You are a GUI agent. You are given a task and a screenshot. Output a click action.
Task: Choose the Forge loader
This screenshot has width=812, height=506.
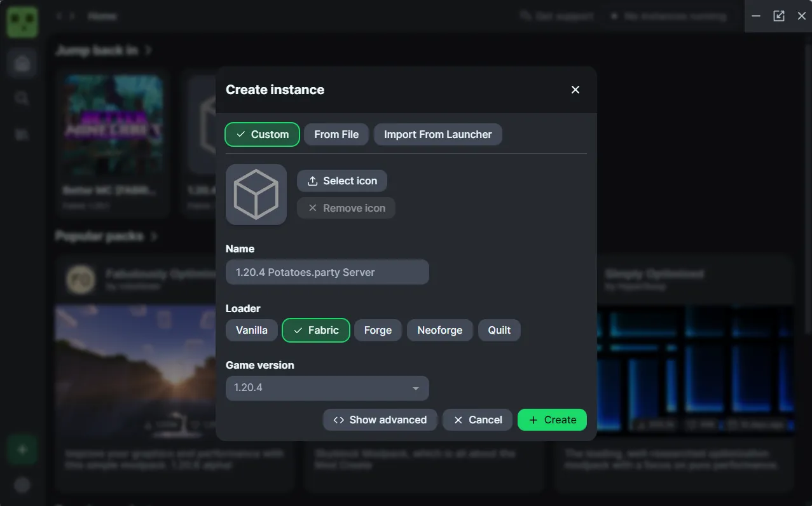[378, 330]
